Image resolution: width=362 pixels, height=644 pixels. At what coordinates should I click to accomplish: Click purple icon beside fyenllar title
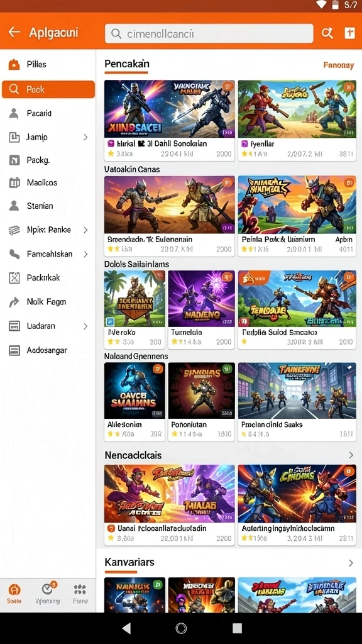[244, 144]
